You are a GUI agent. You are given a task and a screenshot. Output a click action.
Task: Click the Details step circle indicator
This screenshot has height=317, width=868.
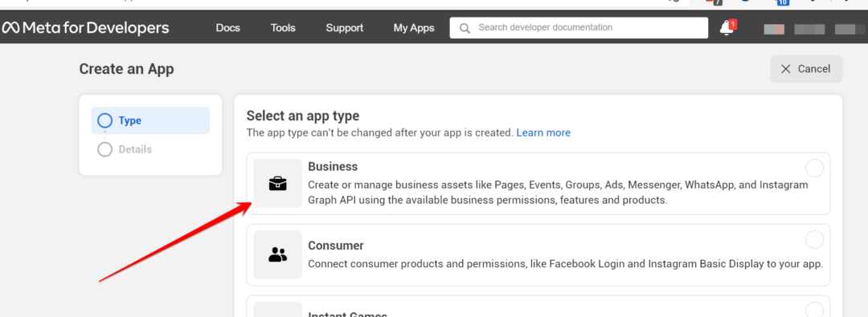coord(104,149)
